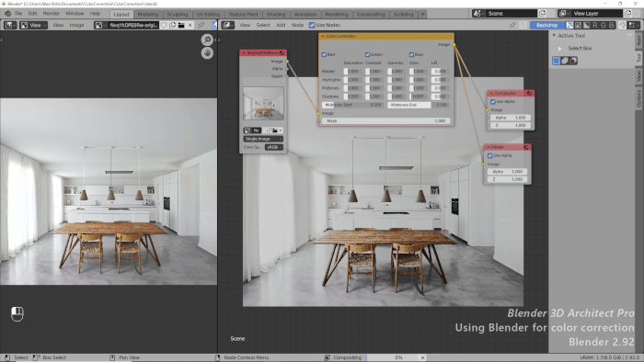Click the Mask value field in ColorCorrection
The width and height of the screenshot is (644, 362).
(x=386, y=121)
